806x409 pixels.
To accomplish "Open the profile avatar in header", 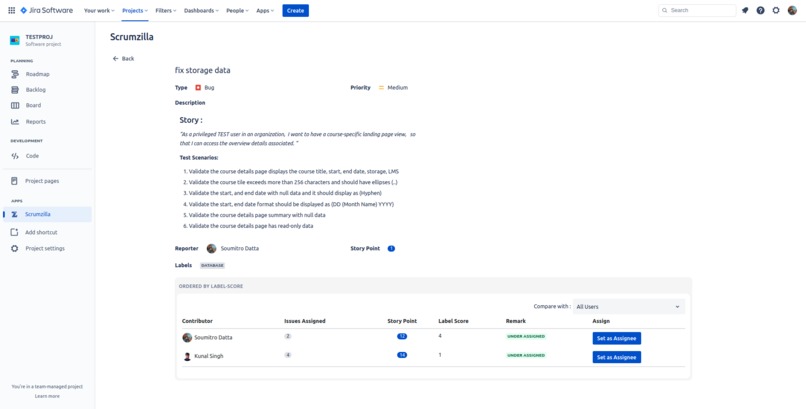I will [x=792, y=10].
